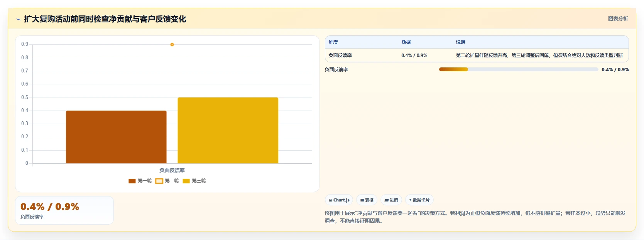Click the 第二轮扩量伴随反馈升高 description cell

539,55
